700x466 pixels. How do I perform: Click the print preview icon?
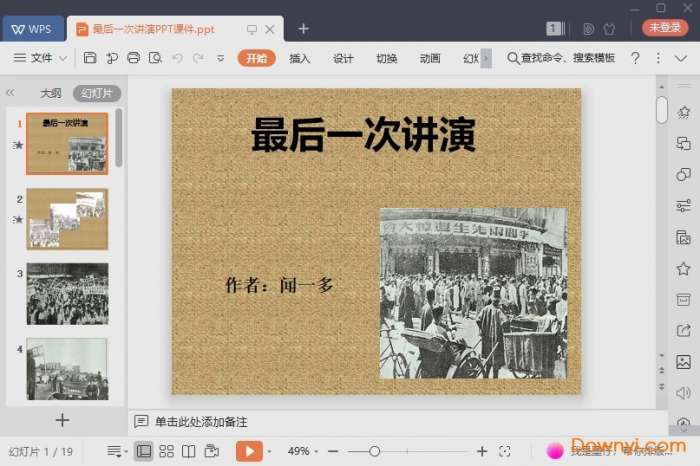pos(155,58)
